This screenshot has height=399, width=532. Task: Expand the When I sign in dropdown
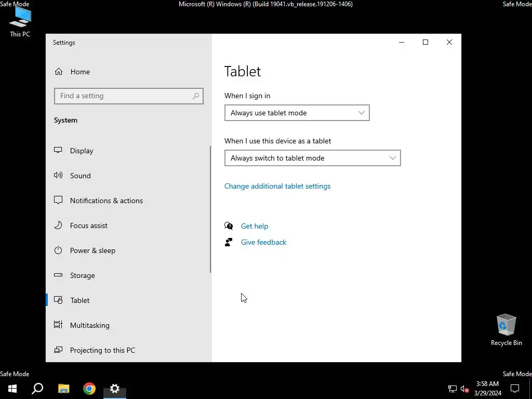297,113
